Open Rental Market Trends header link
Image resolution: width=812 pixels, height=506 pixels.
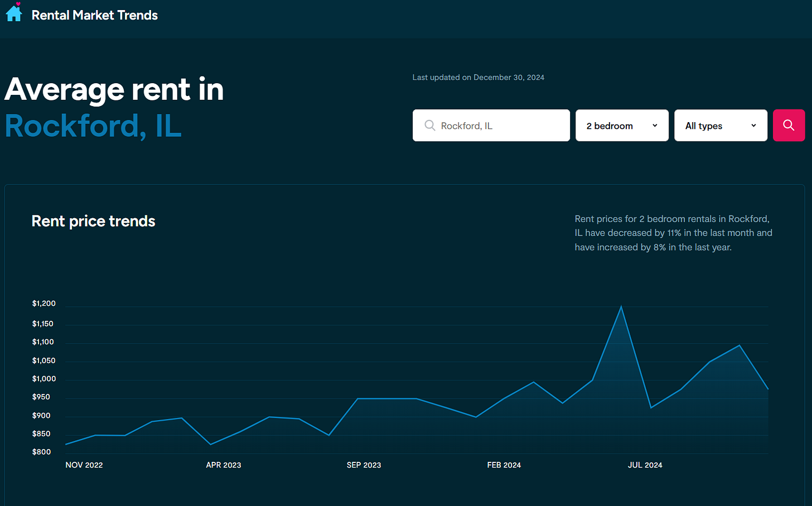click(95, 15)
